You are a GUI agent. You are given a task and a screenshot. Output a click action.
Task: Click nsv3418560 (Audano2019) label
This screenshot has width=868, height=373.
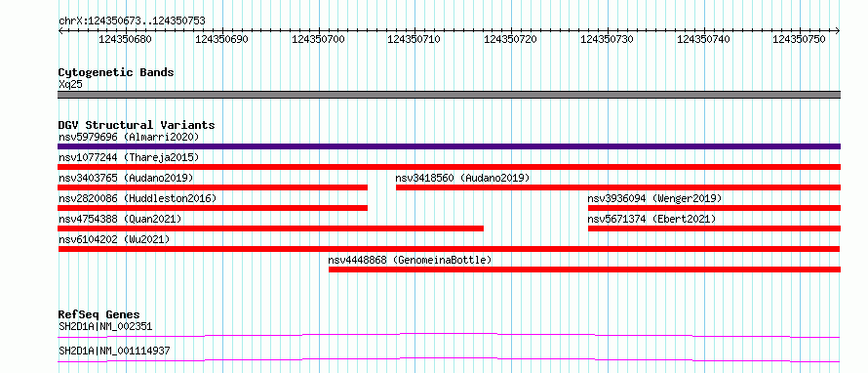463,178
